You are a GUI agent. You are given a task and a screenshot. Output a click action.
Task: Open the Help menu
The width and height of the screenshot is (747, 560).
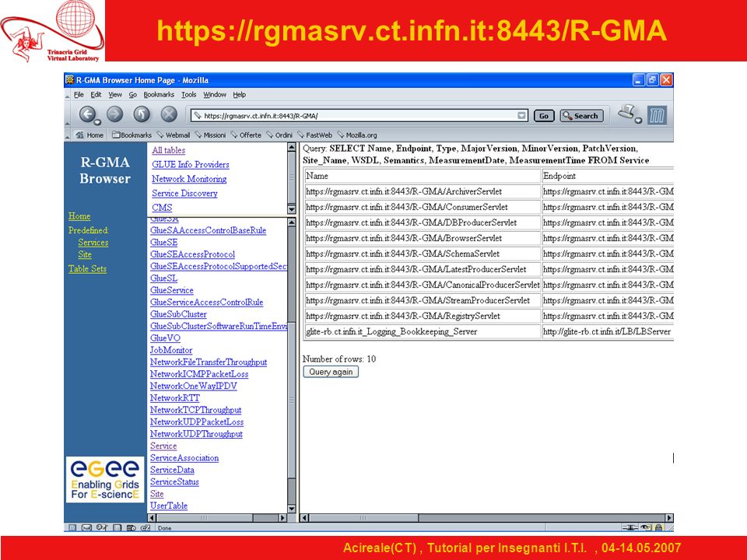click(x=239, y=95)
